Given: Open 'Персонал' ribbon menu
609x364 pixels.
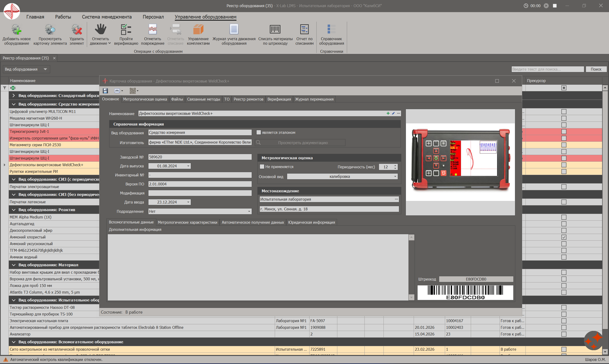Looking at the screenshot, I should 153,17.
